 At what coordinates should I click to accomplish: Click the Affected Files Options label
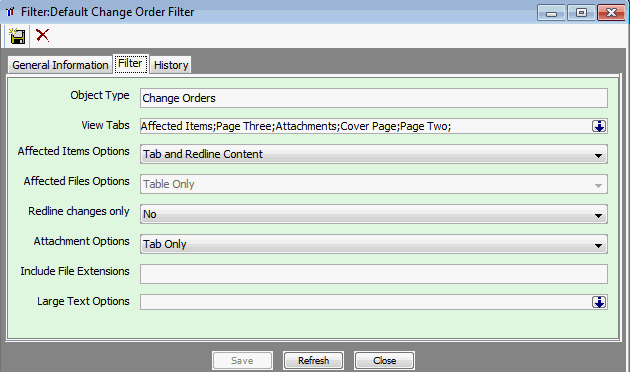[77, 181]
